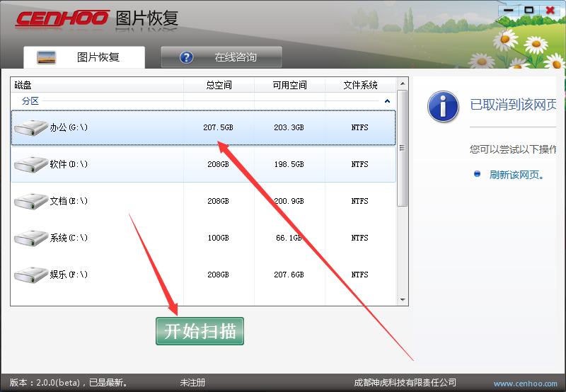Switch to the 图片恢复 tab
Viewport: 566px width, 392px height.
(x=84, y=57)
